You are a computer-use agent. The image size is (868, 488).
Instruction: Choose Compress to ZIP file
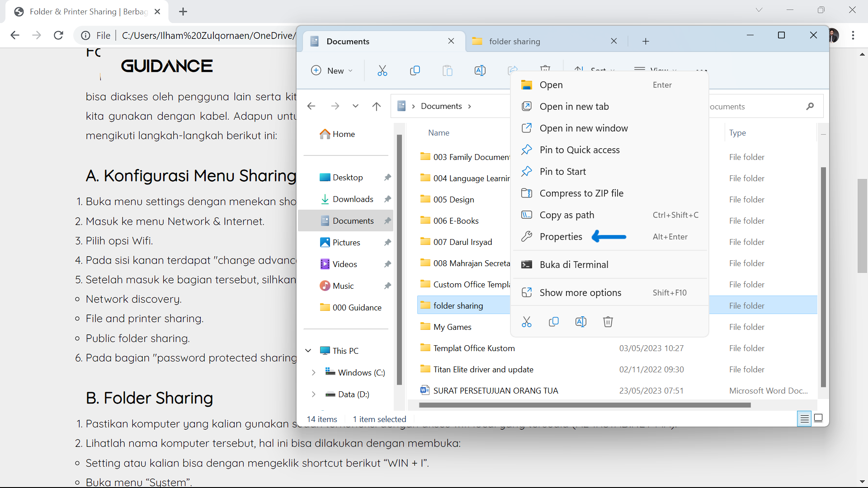click(609, 193)
